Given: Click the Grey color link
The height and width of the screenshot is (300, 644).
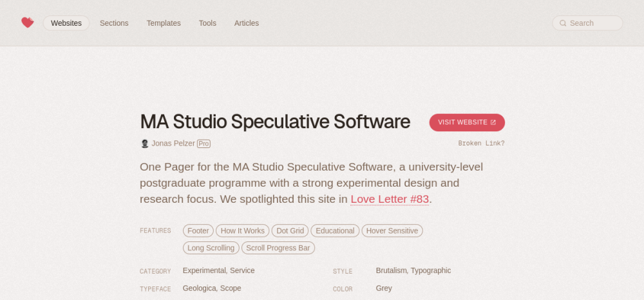Looking at the screenshot, I should [x=384, y=288].
